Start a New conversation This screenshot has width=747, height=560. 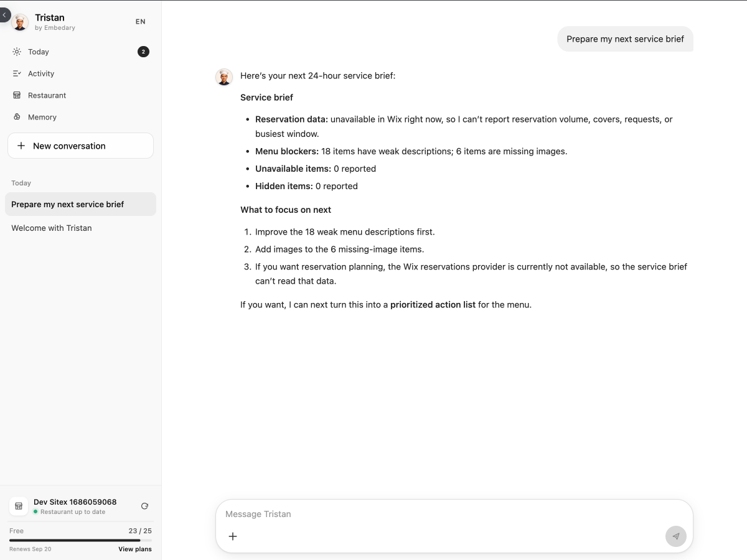[80, 146]
